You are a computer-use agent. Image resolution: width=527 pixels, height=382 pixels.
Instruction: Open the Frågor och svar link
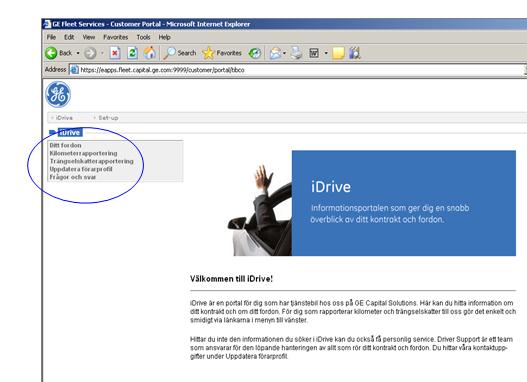tap(73, 177)
